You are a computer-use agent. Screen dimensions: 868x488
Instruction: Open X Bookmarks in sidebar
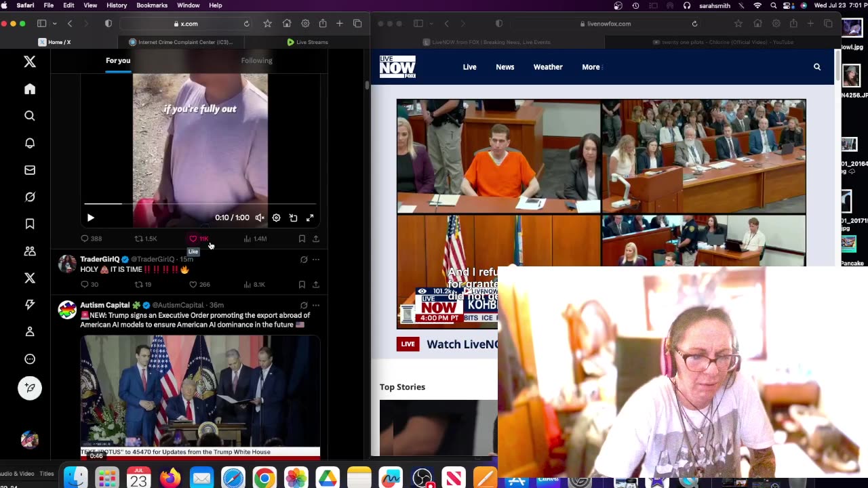tap(30, 224)
